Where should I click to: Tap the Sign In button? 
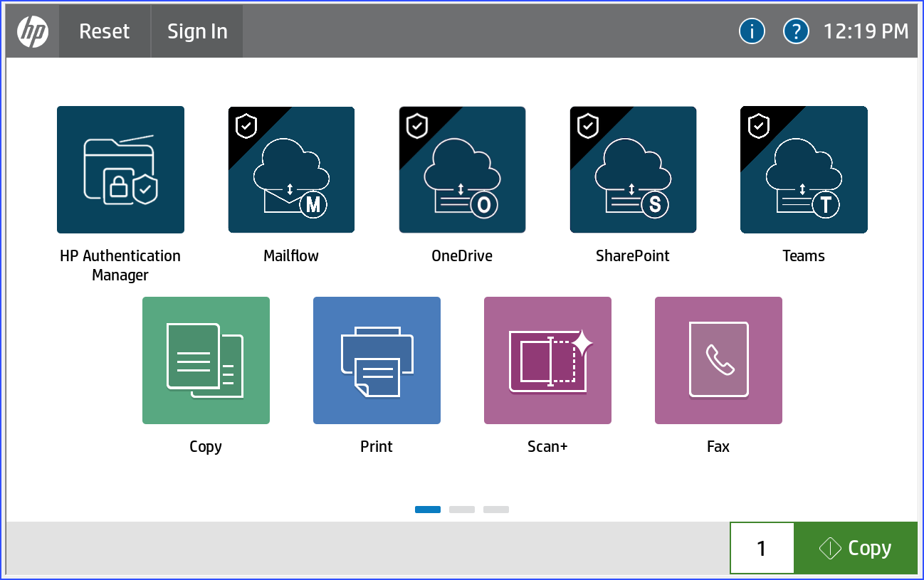(x=197, y=31)
